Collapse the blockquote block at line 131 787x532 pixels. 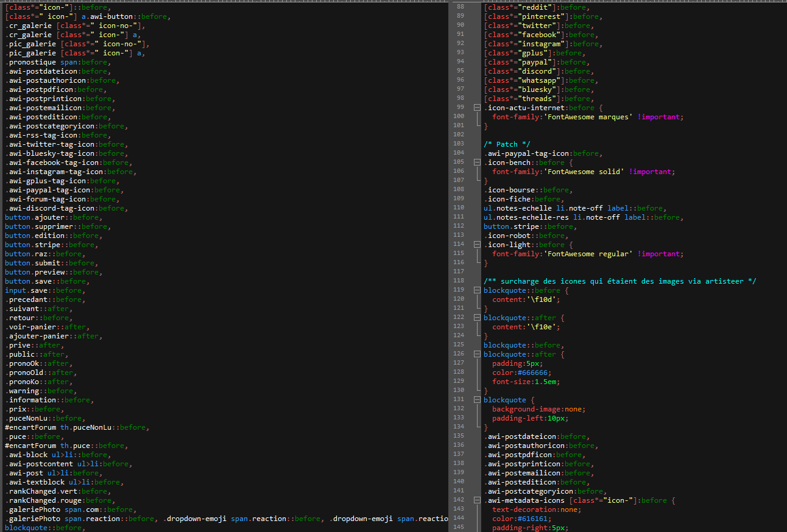coord(476,400)
